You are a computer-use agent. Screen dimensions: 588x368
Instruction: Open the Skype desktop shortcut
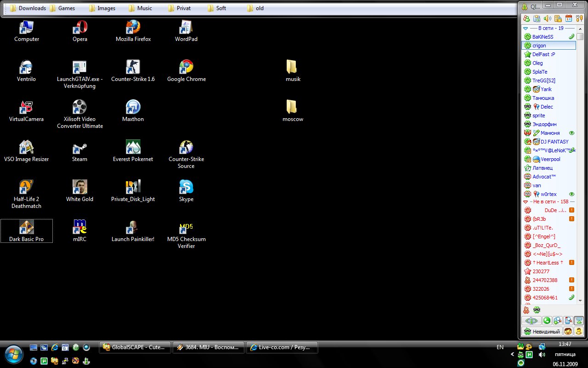point(186,188)
